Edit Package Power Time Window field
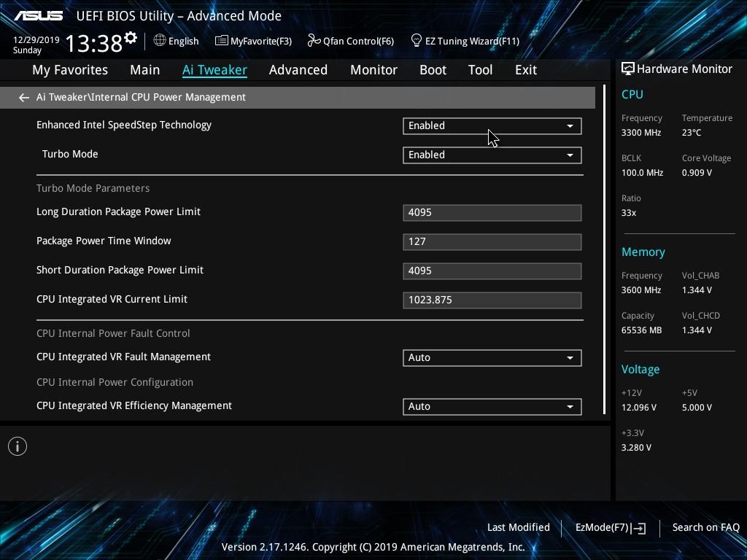This screenshot has height=560, width=747. click(x=492, y=242)
